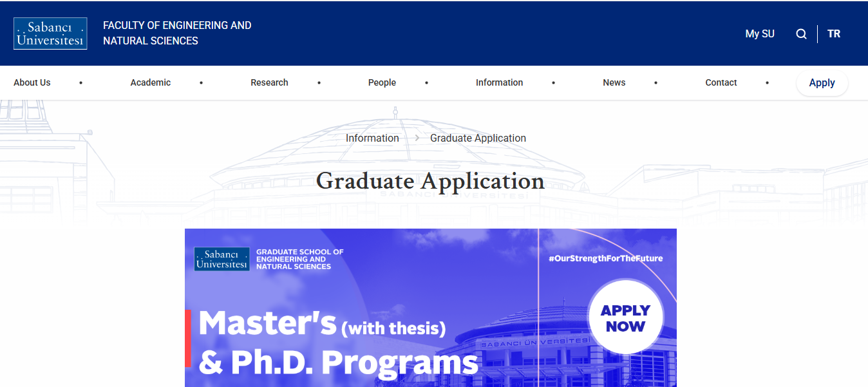Click the Apply button in navigation
The image size is (868, 387).
pos(822,82)
